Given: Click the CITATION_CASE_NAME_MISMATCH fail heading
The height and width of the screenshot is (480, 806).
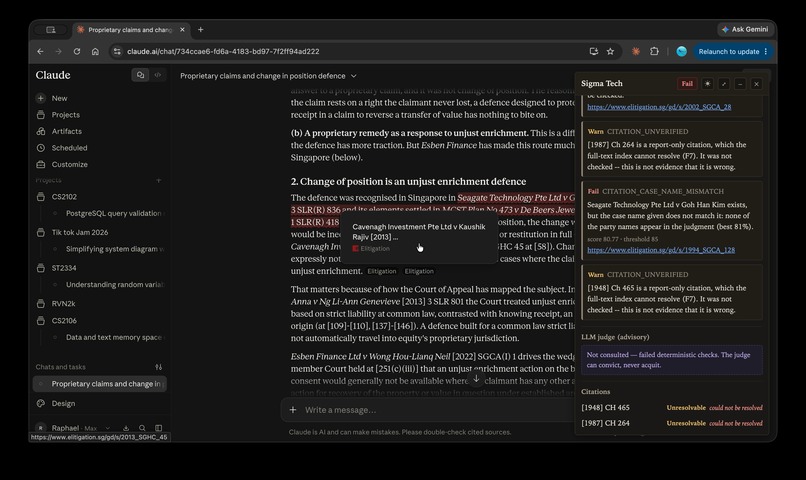Looking at the screenshot, I should click(x=662, y=191).
